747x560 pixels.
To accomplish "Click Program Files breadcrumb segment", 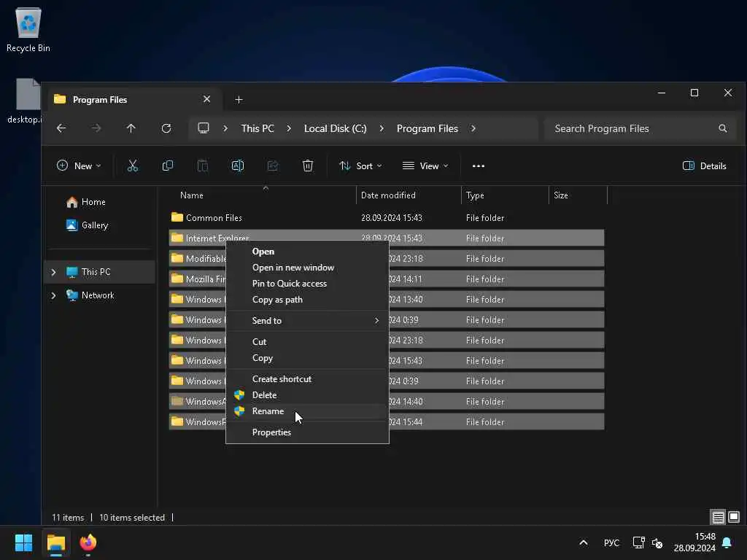I will 427,128.
